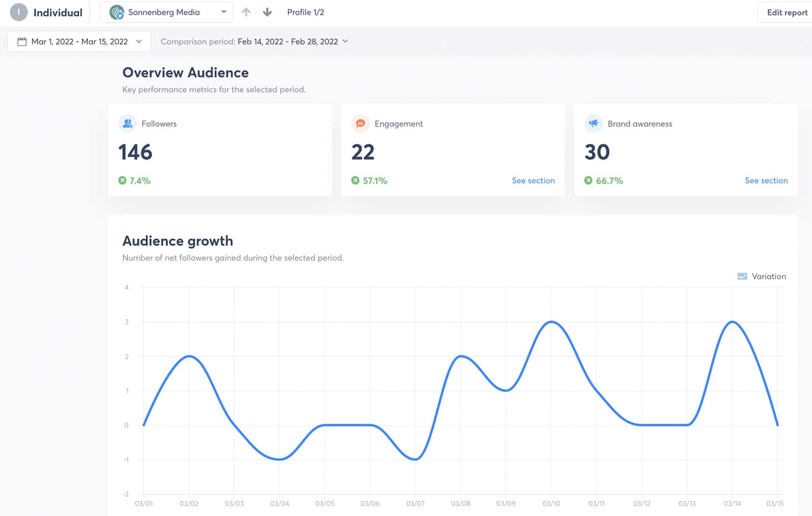Click the up arrow to go to previous profile

pyautogui.click(x=246, y=12)
